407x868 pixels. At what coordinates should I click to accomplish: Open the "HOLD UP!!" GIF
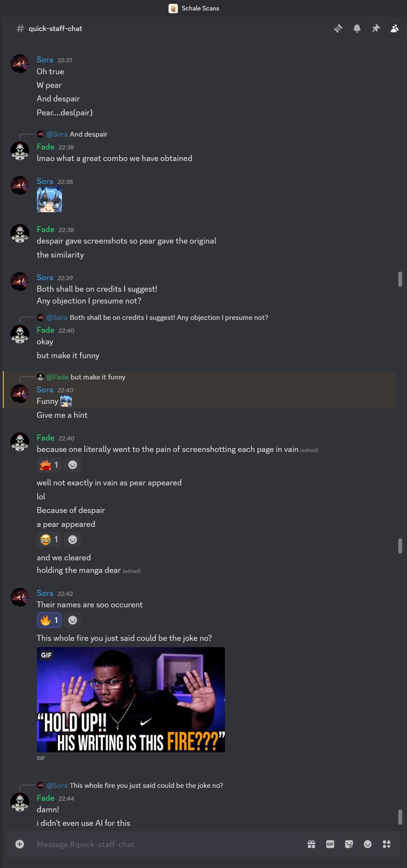click(131, 699)
